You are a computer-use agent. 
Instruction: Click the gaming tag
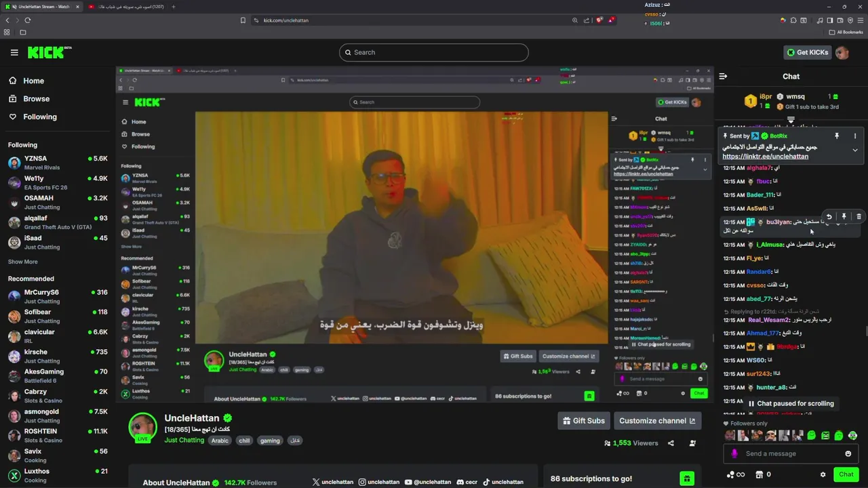tap(270, 441)
